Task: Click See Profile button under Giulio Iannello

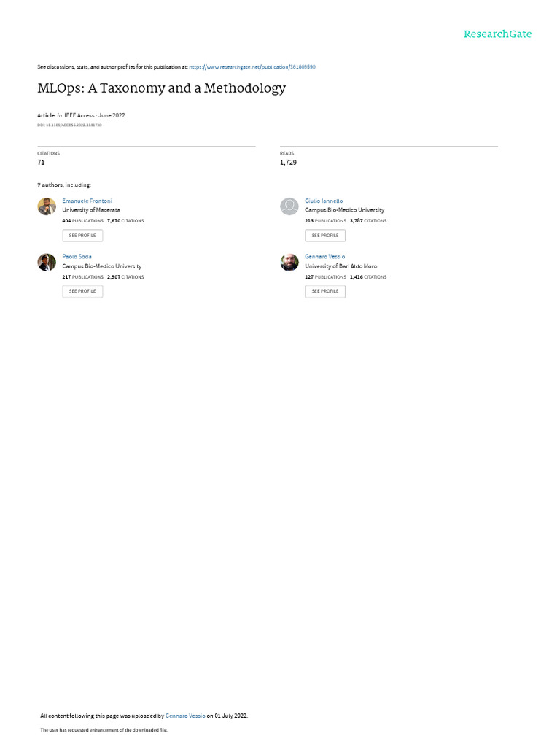Action: click(x=325, y=236)
